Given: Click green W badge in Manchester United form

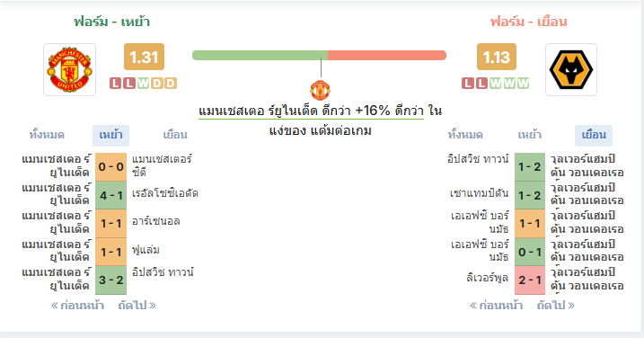Looking at the screenshot, I should [143, 84].
